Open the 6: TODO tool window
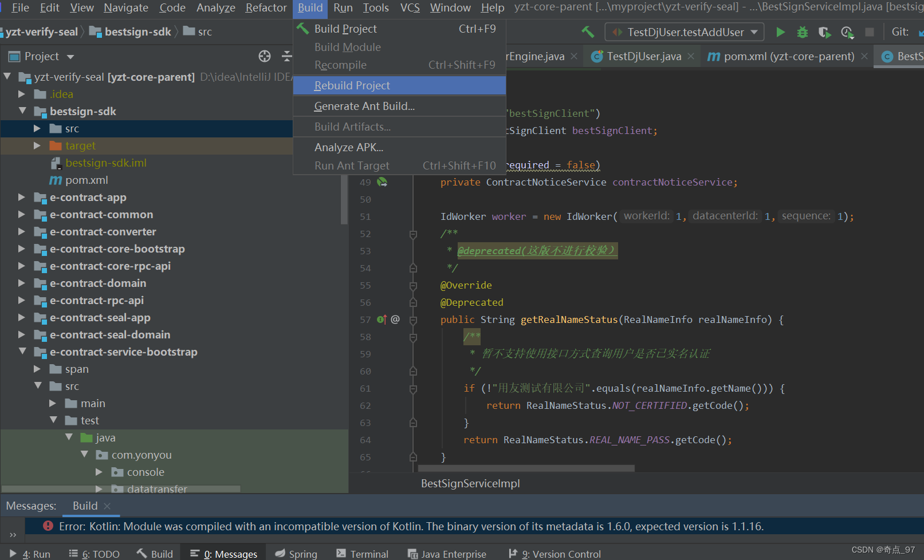The width and height of the screenshot is (924, 560). [x=95, y=554]
